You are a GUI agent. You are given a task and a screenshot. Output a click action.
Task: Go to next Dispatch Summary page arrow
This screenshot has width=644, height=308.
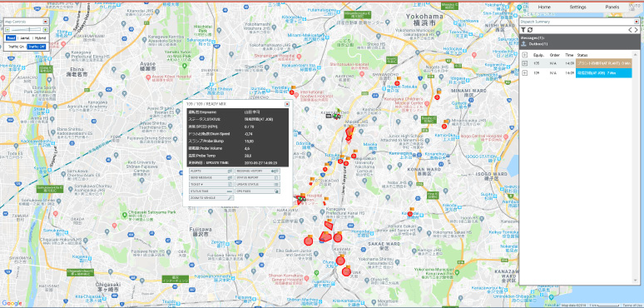(x=637, y=30)
